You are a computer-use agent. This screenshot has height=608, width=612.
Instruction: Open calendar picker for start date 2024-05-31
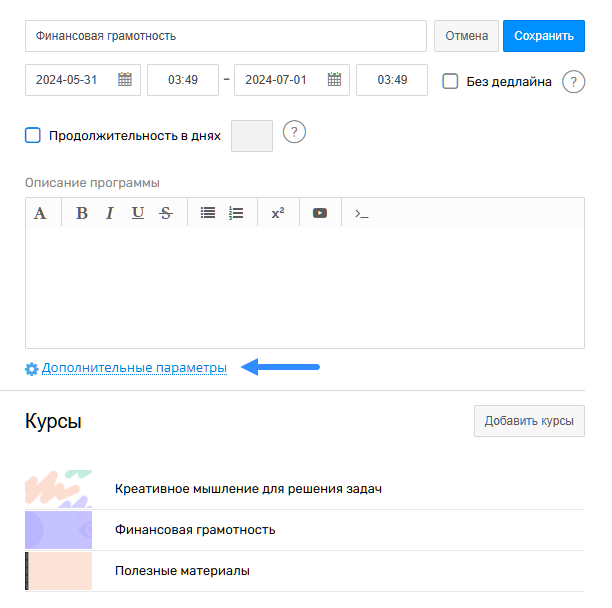[125, 79]
